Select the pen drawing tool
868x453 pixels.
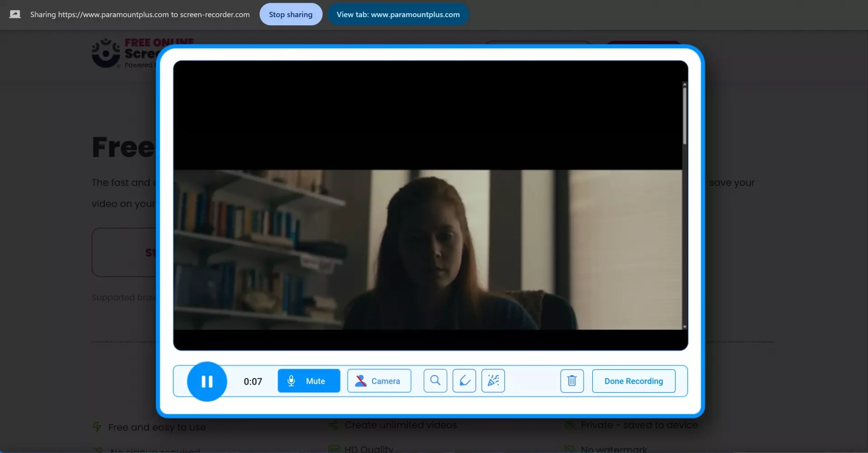[464, 381]
